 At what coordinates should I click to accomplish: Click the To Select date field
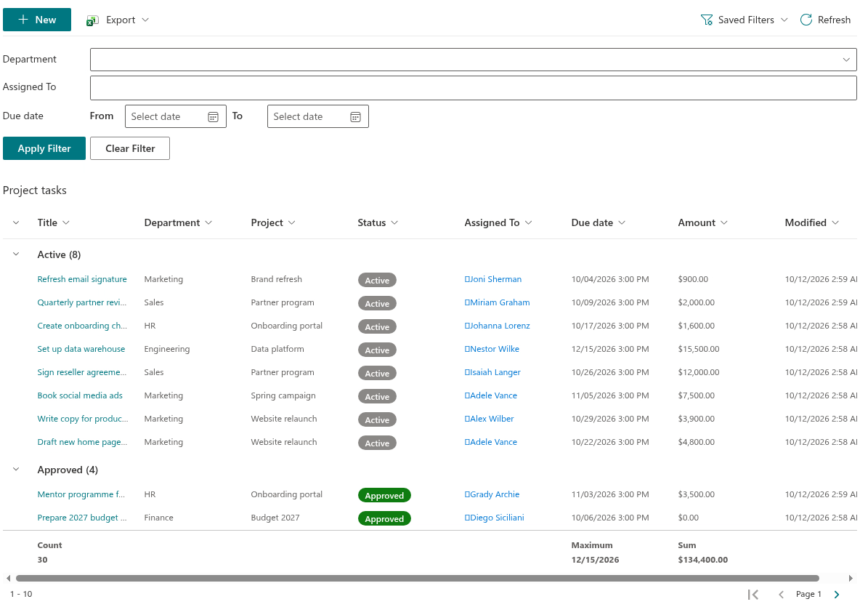click(317, 116)
